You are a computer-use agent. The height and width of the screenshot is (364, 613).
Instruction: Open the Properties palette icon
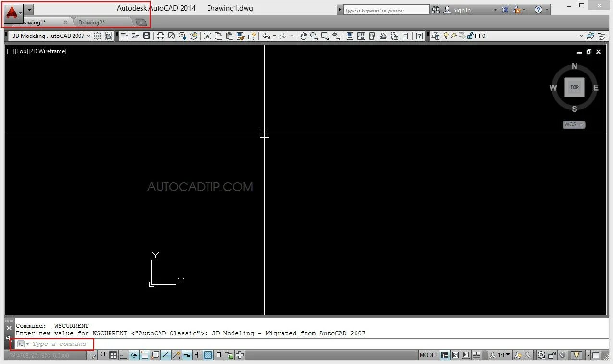[350, 36]
